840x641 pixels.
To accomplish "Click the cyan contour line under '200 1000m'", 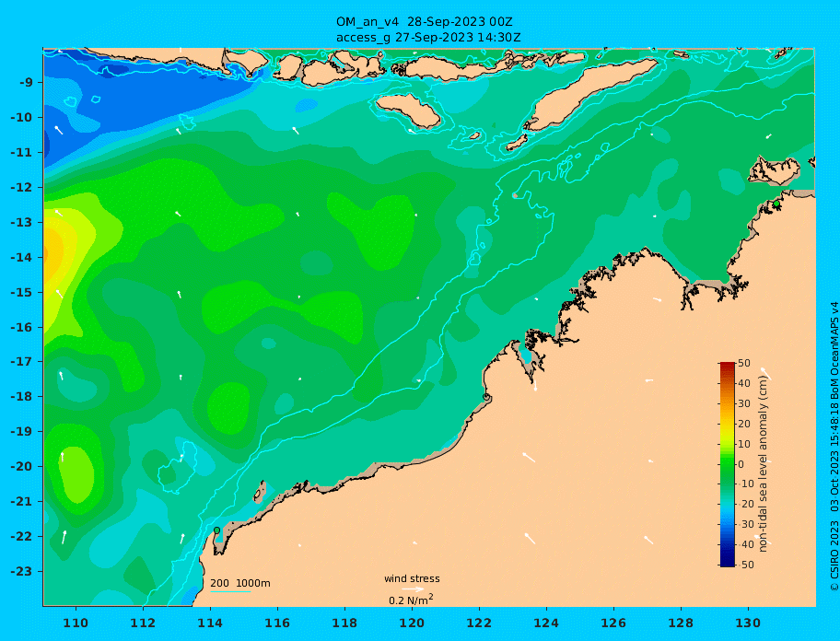I will [230, 591].
